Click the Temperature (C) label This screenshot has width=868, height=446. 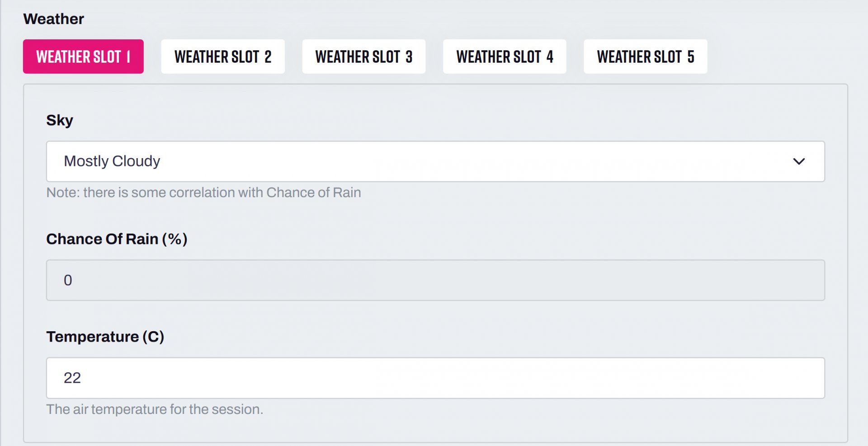point(105,337)
